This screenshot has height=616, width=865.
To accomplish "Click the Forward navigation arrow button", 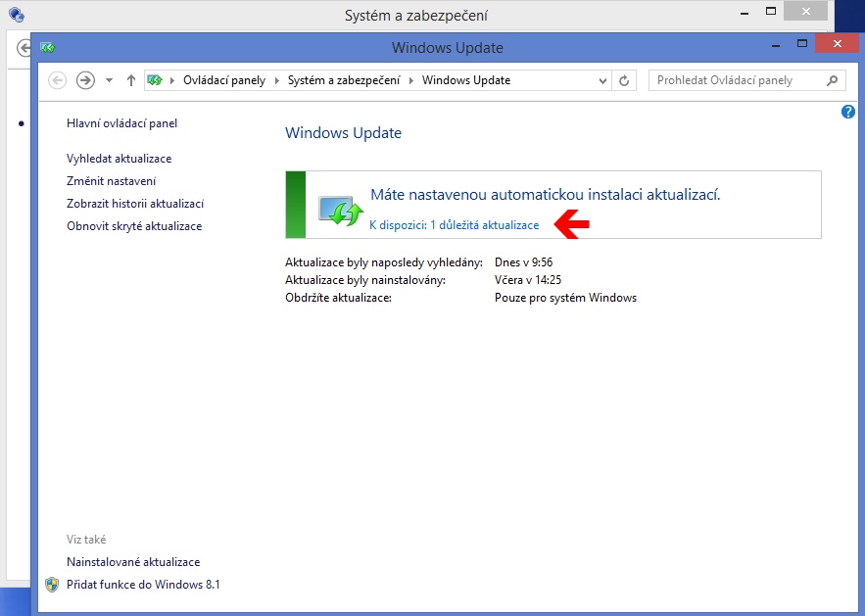I will (85, 80).
